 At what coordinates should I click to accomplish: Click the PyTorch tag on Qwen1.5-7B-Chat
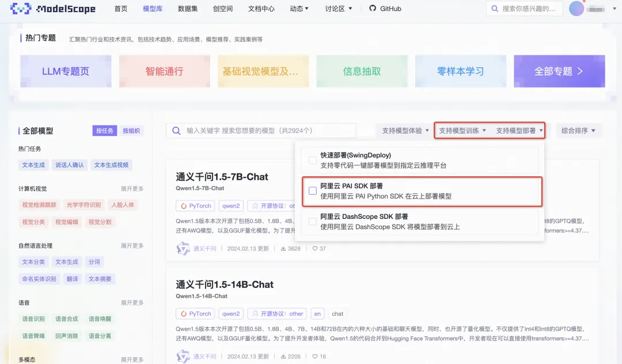coord(196,206)
